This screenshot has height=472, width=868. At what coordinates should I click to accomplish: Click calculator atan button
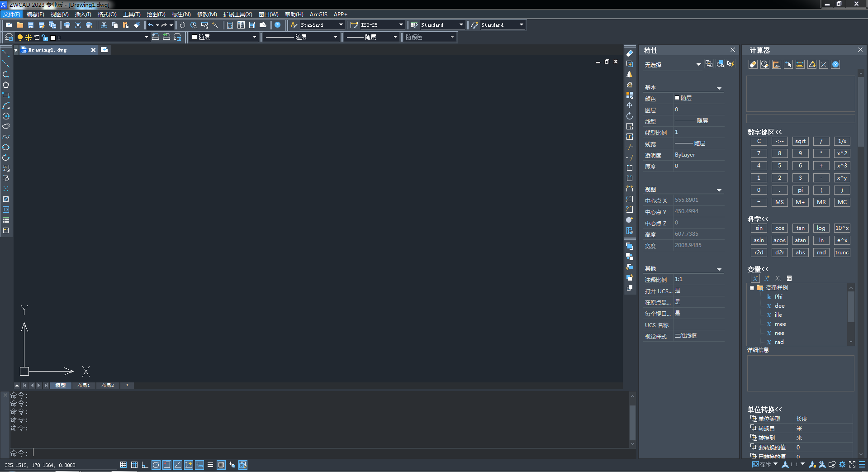800,240
